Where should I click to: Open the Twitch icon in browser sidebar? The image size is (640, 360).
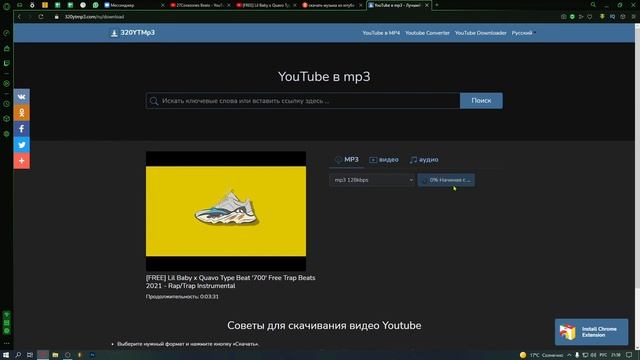point(7,63)
